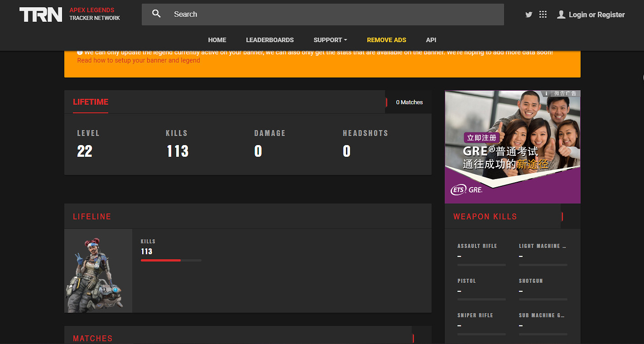Open the Twitter icon link

click(529, 15)
